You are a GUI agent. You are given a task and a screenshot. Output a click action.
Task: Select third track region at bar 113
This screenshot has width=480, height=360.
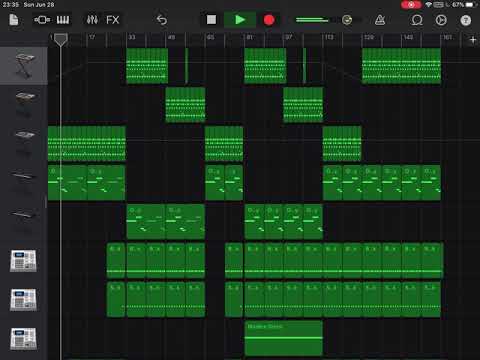tap(342, 144)
